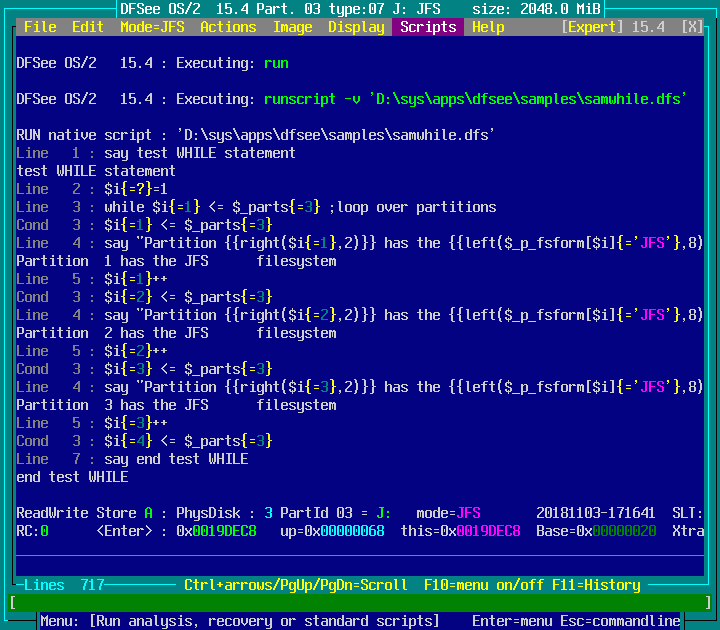Open the Image menu
The width and height of the screenshot is (720, 630).
tap(292, 27)
